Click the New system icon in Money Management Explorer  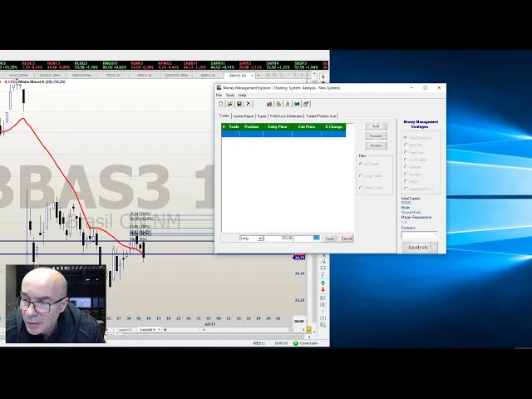pyautogui.click(x=221, y=104)
